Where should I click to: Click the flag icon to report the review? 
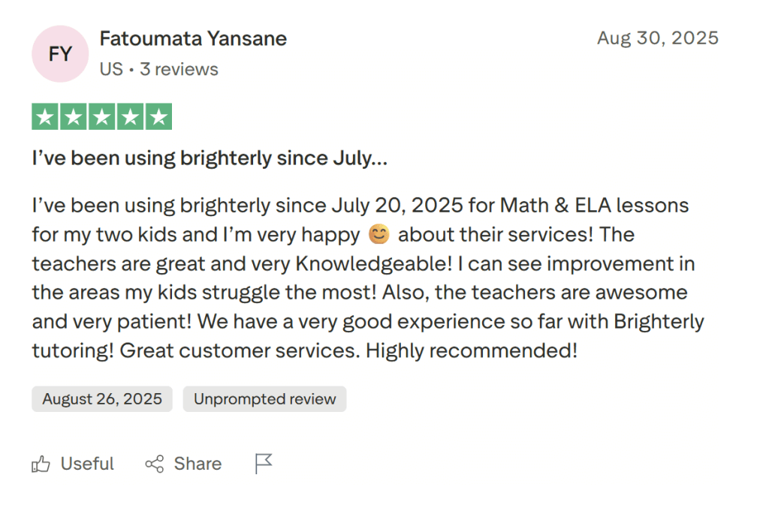click(263, 464)
